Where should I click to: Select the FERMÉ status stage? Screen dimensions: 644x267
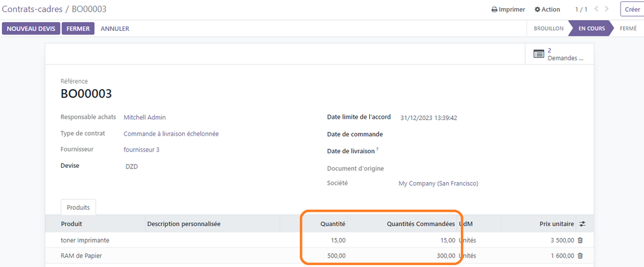tap(628, 29)
